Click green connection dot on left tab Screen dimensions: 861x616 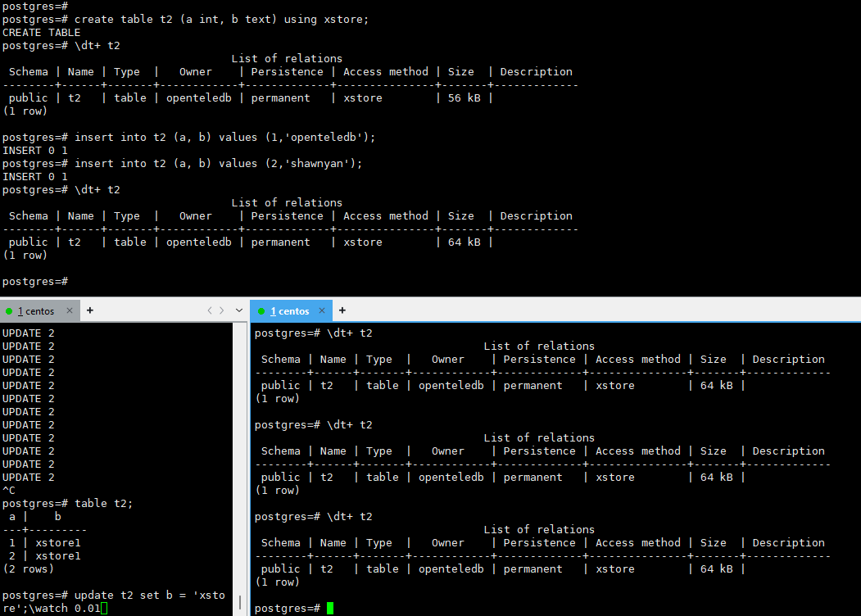[x=9, y=311]
